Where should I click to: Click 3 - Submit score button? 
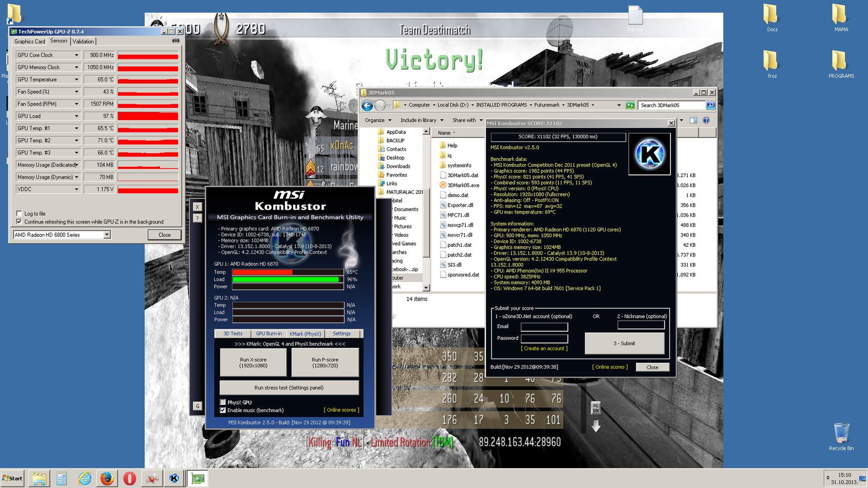point(624,344)
